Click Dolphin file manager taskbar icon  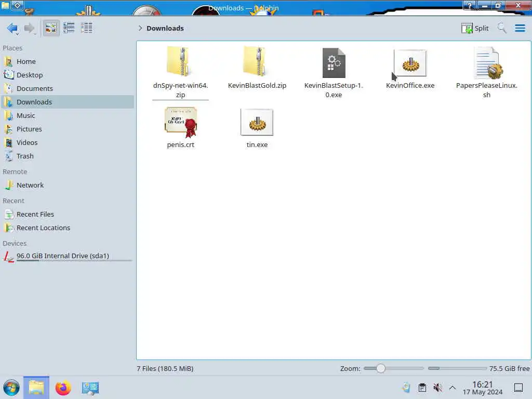point(36,388)
